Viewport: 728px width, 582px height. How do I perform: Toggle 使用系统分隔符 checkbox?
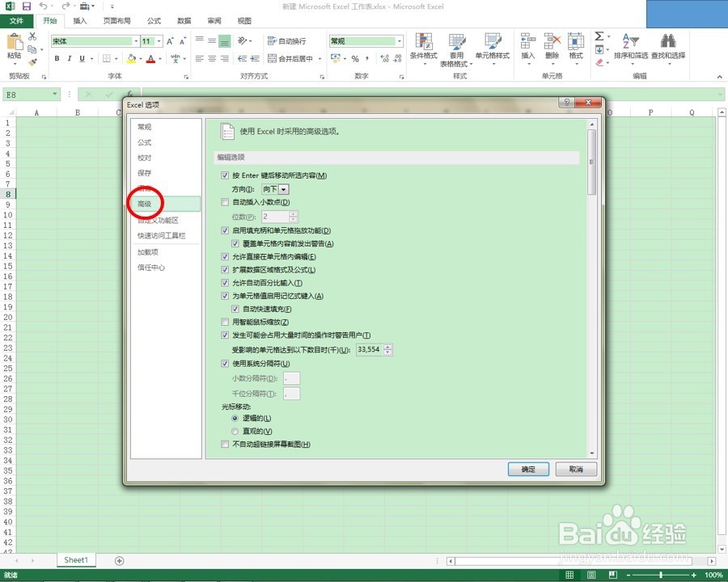[225, 364]
